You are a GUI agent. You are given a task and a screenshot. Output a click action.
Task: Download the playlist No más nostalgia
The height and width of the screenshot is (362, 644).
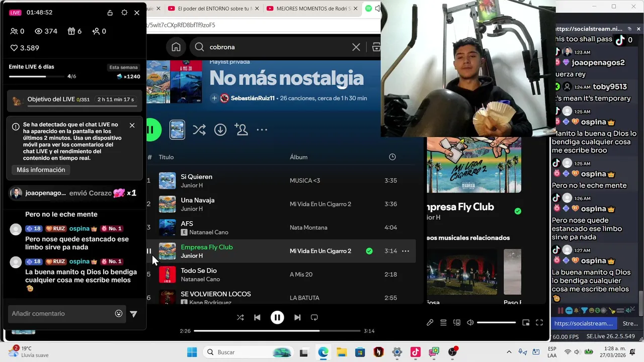[220, 130]
